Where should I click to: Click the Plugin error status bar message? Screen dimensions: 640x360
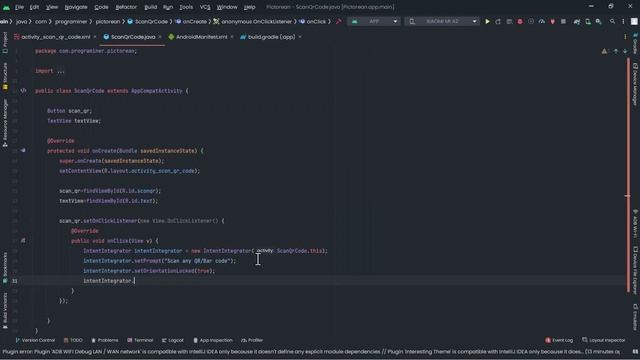tap(311, 351)
